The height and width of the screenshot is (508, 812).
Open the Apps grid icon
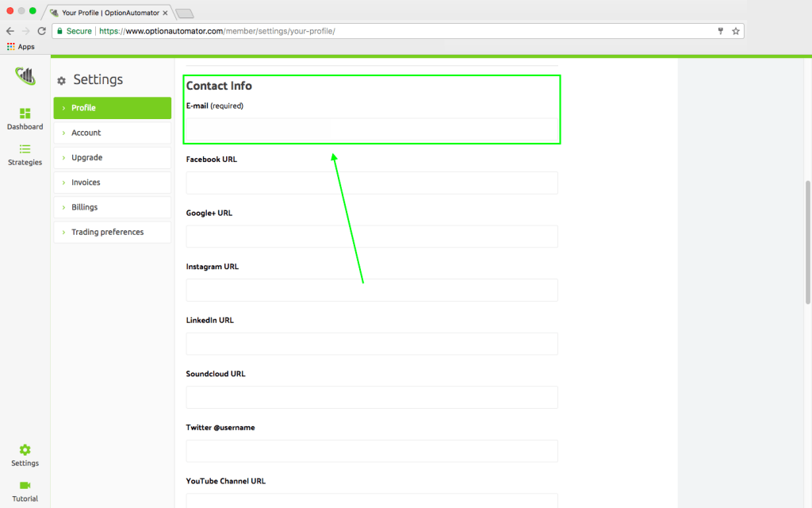point(11,46)
